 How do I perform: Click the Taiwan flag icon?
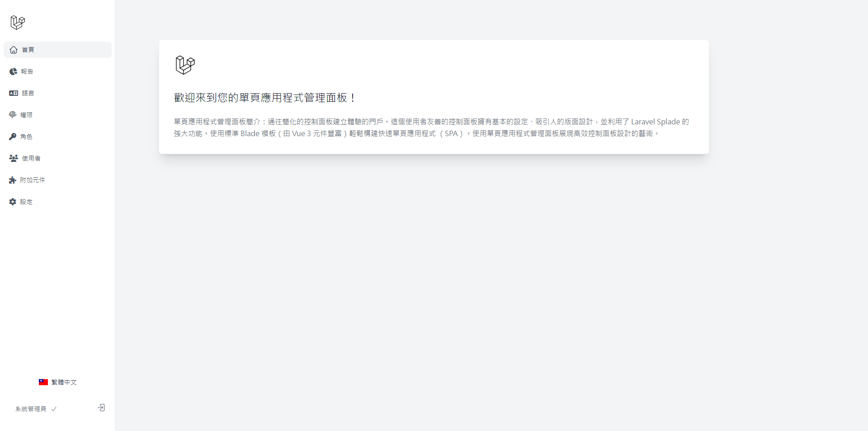pos(43,382)
